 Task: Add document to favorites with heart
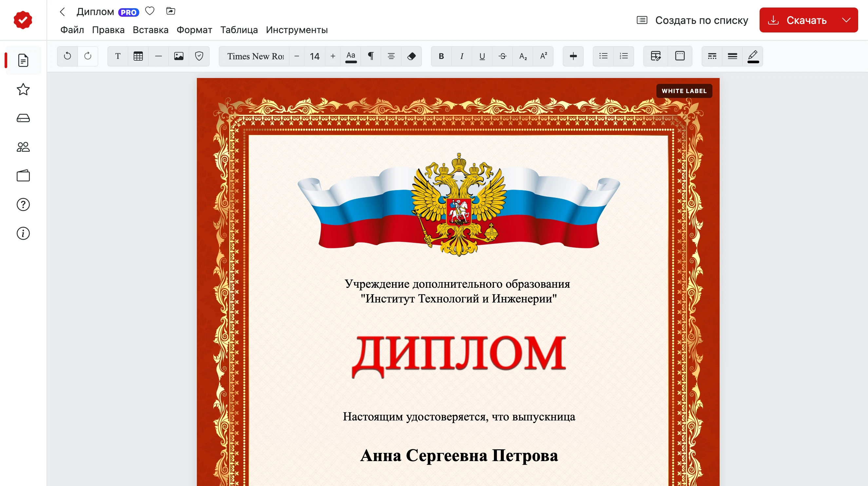(x=150, y=11)
